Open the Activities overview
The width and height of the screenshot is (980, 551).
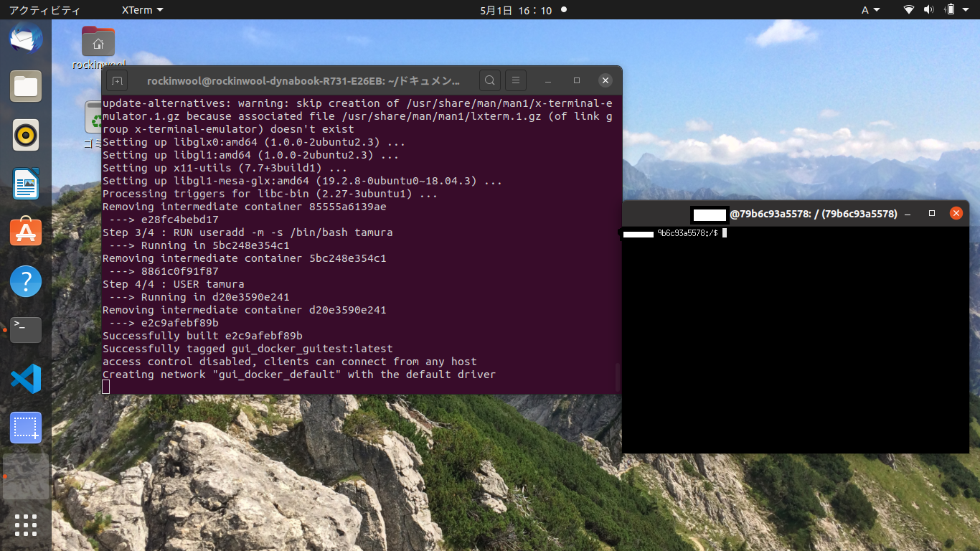click(x=44, y=10)
